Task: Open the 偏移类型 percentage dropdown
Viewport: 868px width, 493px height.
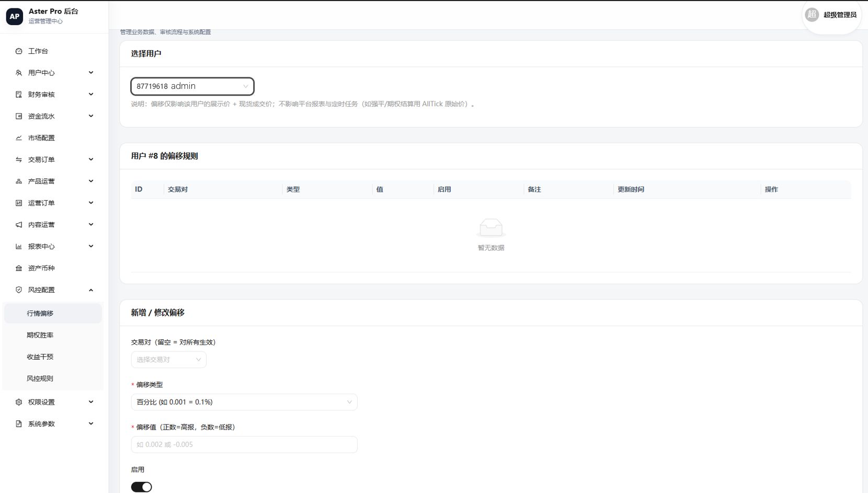Action: 244,402
